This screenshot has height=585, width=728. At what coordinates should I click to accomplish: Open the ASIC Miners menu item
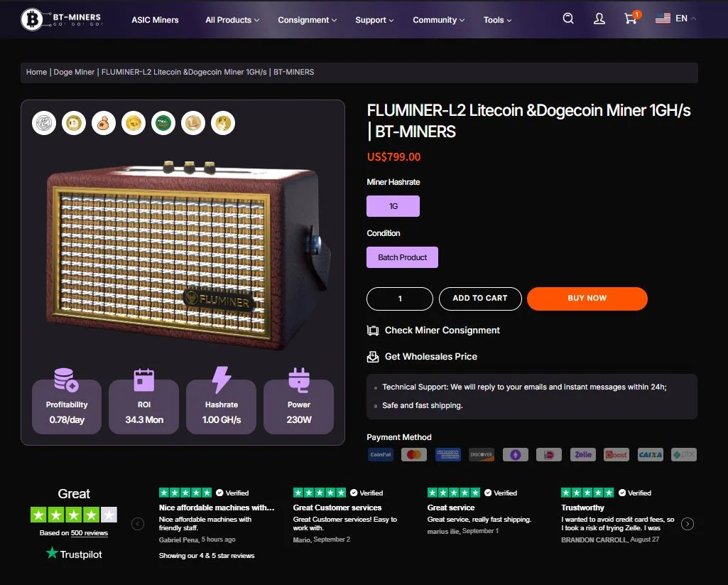155,20
